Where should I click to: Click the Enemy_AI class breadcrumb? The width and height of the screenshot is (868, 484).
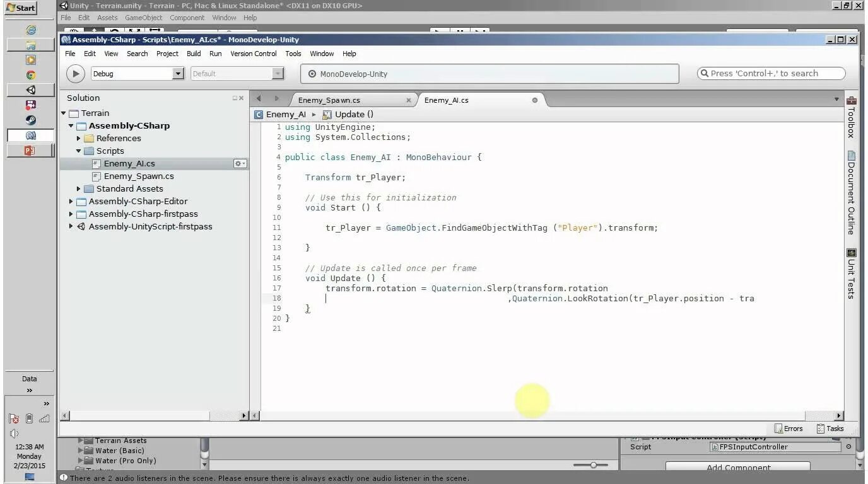[280, 114]
